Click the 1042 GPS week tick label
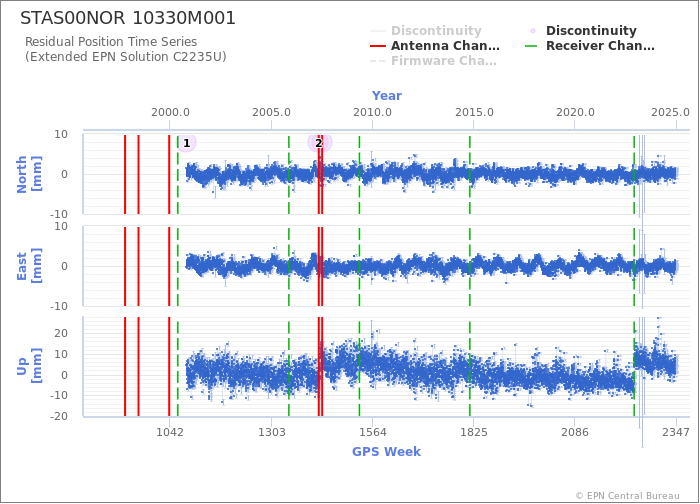This screenshot has height=504, width=700. pos(170,433)
